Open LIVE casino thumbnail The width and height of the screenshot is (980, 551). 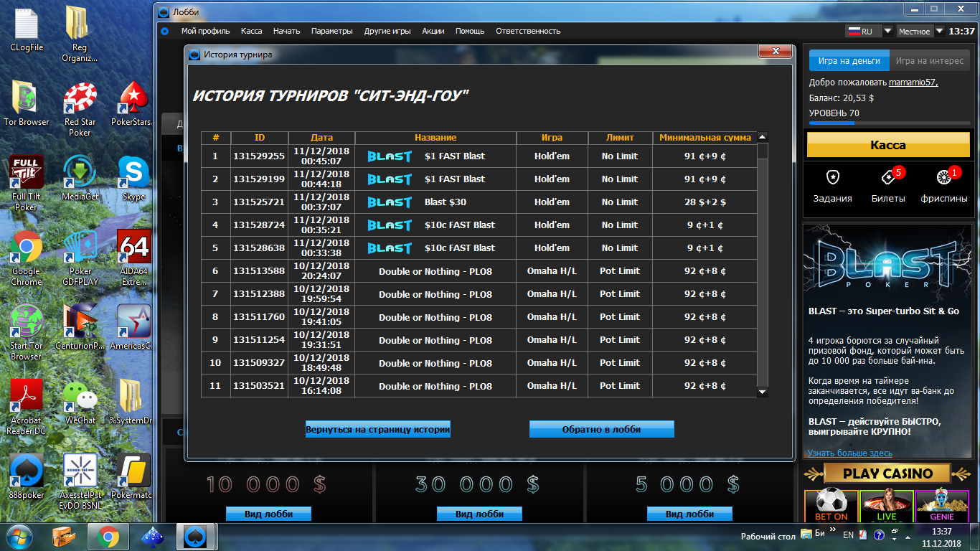886,507
